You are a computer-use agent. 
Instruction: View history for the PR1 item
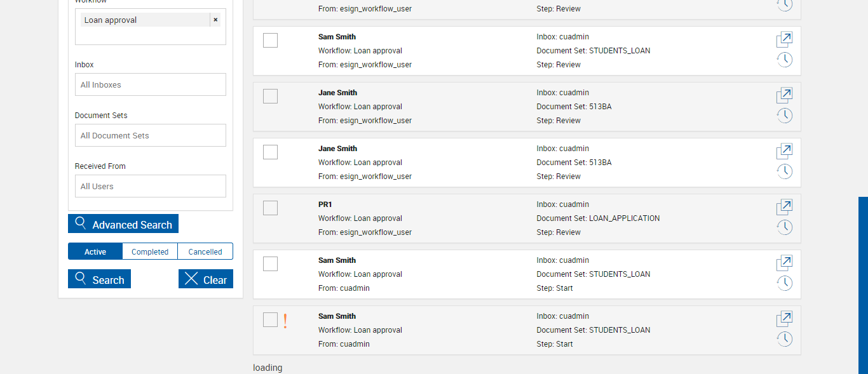[785, 227]
